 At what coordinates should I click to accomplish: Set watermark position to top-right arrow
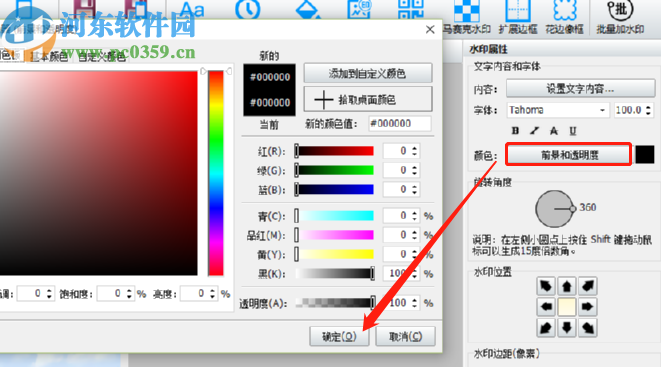point(587,286)
